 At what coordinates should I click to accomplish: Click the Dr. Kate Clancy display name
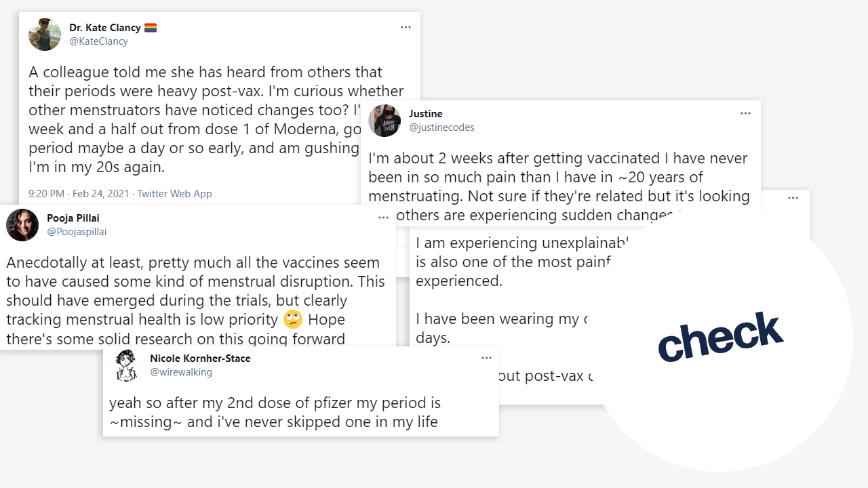coord(105,28)
